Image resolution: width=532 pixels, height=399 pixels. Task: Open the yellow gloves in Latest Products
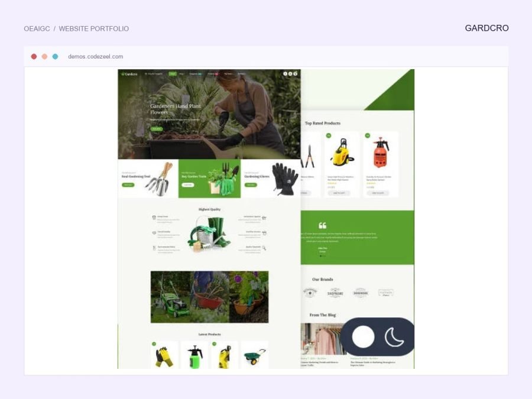click(164, 357)
